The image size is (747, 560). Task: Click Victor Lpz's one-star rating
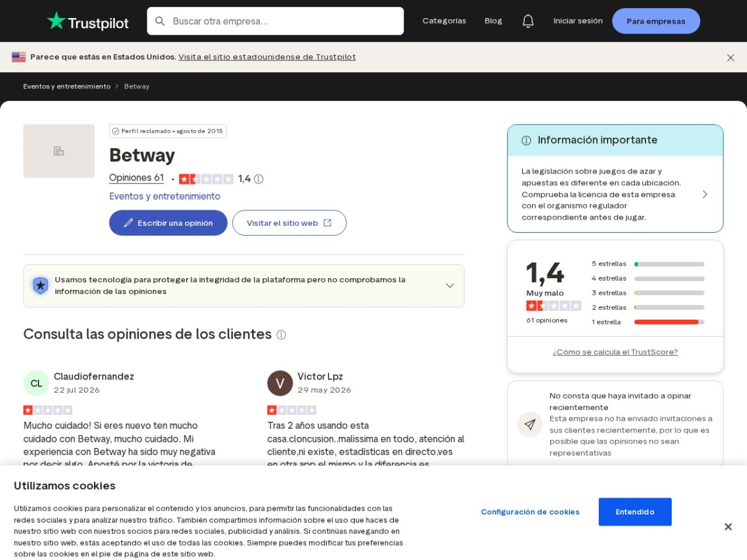coord(292,410)
